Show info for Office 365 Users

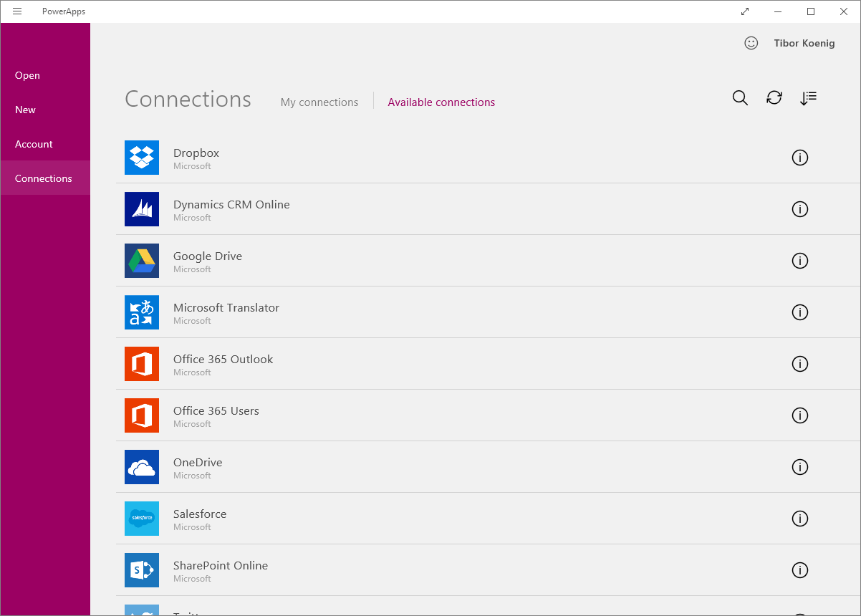pyautogui.click(x=800, y=415)
